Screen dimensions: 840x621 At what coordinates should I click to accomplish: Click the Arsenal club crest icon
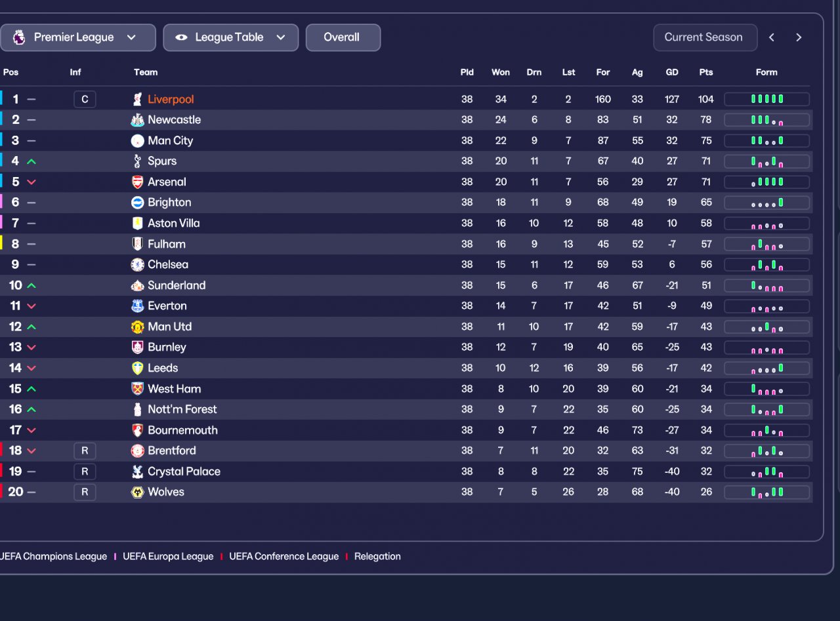coord(137,182)
